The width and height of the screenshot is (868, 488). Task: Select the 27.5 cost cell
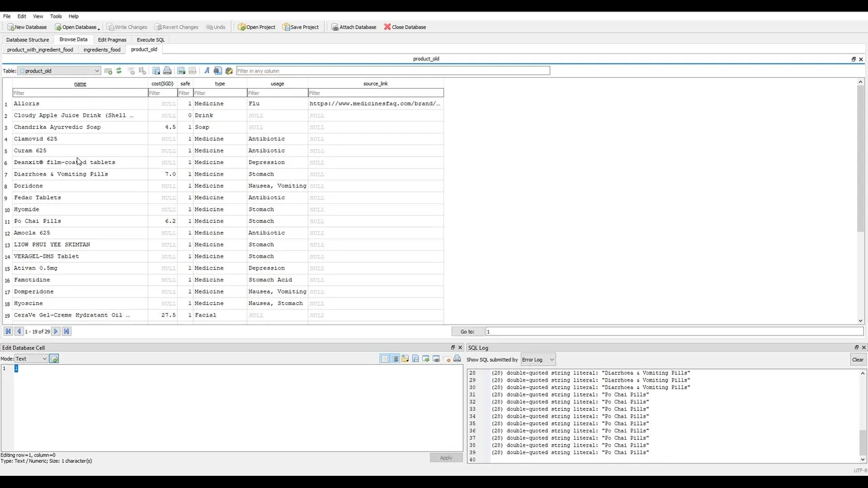tap(163, 315)
